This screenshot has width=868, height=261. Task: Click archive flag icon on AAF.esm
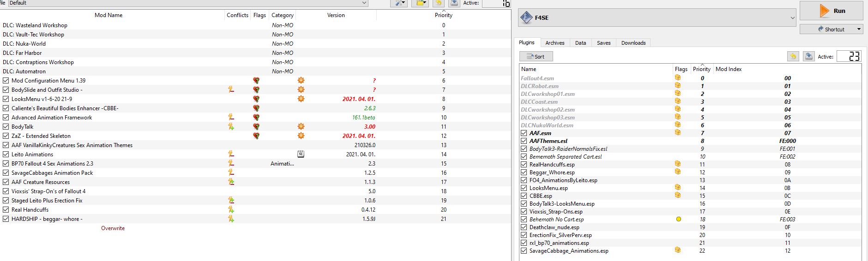678,133
